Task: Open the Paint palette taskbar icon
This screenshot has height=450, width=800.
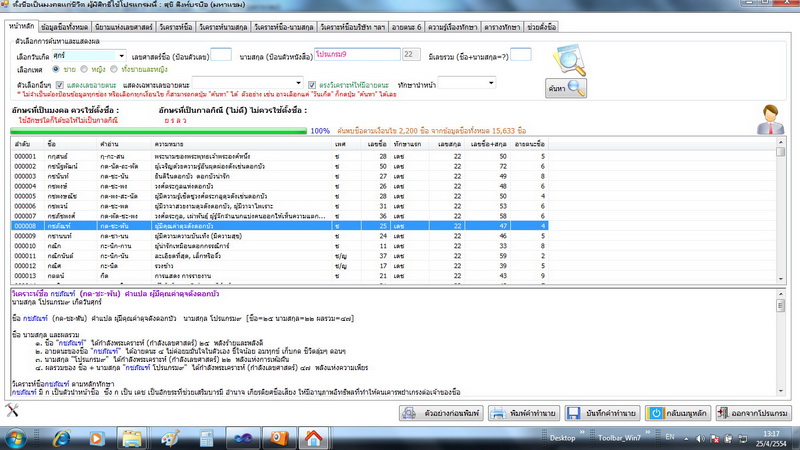Action: (x=169, y=438)
